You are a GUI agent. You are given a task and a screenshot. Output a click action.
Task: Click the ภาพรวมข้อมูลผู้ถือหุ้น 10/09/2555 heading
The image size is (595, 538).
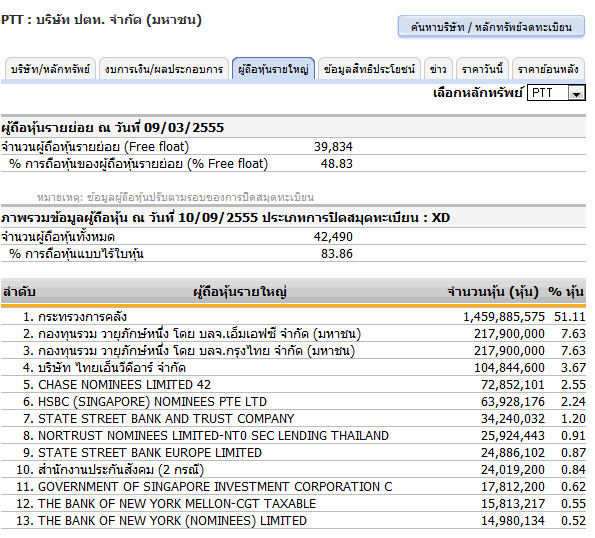[x=225, y=218]
